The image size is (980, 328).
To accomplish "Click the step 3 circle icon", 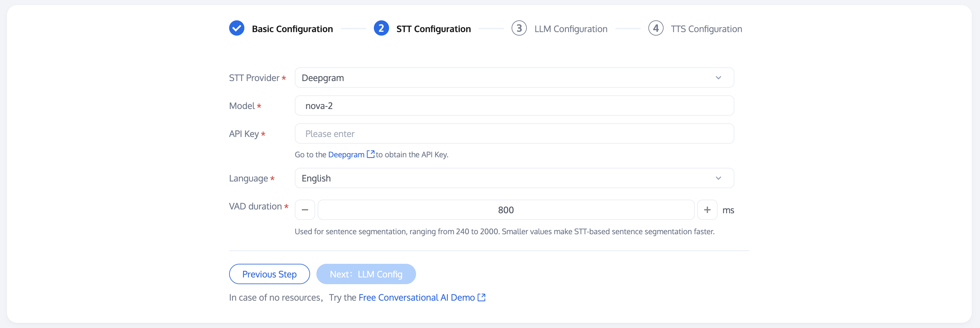I will tap(519, 28).
